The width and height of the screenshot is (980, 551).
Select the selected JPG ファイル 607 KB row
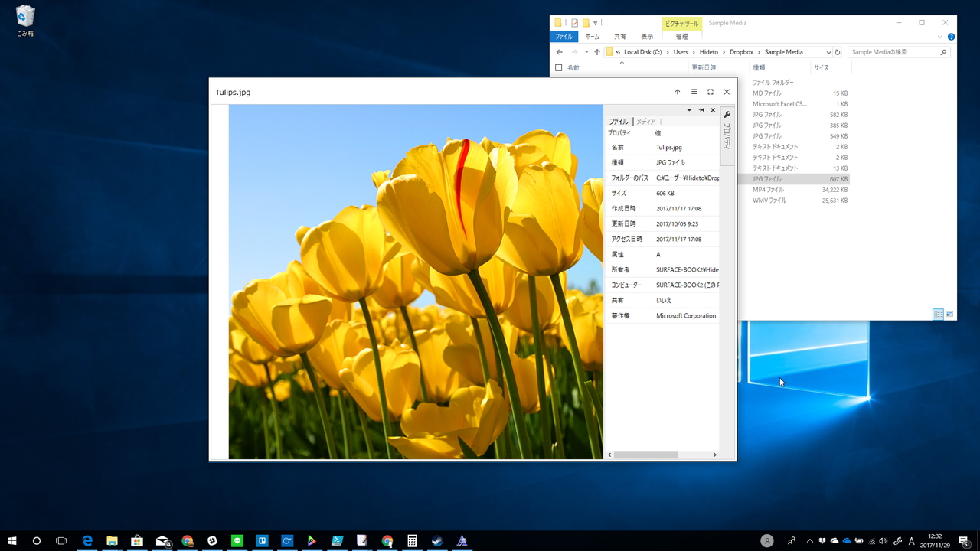click(794, 179)
